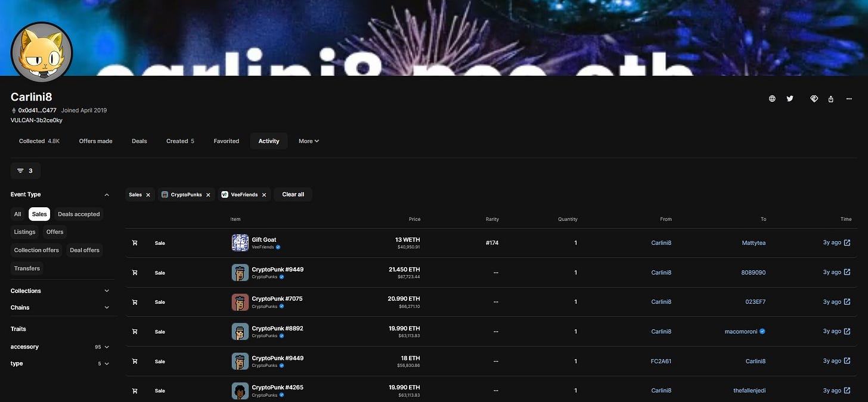Click the sale cart icon in CryptoPunk #8892 row

(135, 332)
